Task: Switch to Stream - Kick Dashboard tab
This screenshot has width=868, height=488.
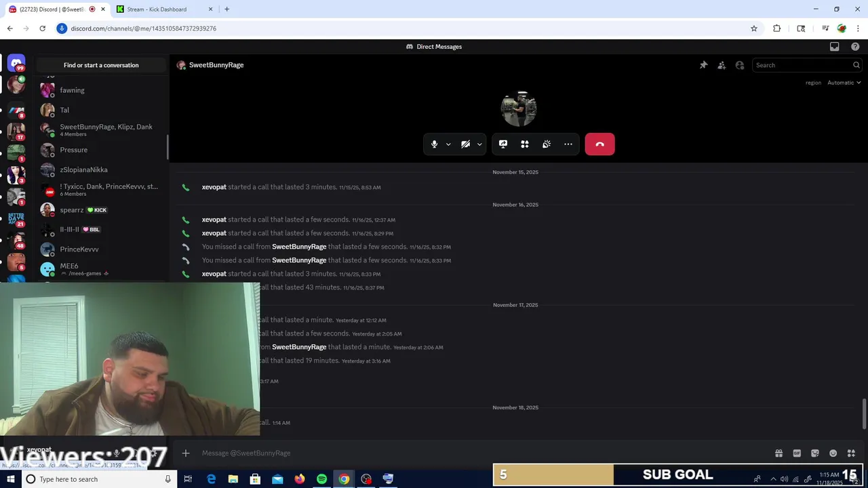Action: click(x=165, y=9)
